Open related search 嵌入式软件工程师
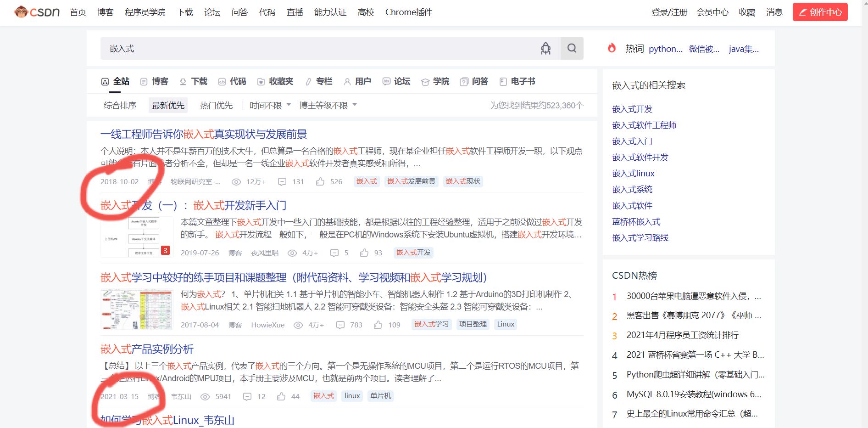The height and width of the screenshot is (428, 868). point(644,125)
